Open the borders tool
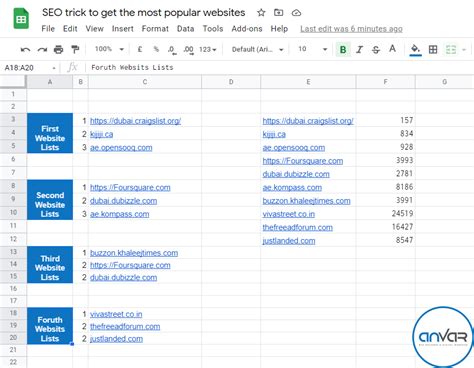 click(433, 50)
